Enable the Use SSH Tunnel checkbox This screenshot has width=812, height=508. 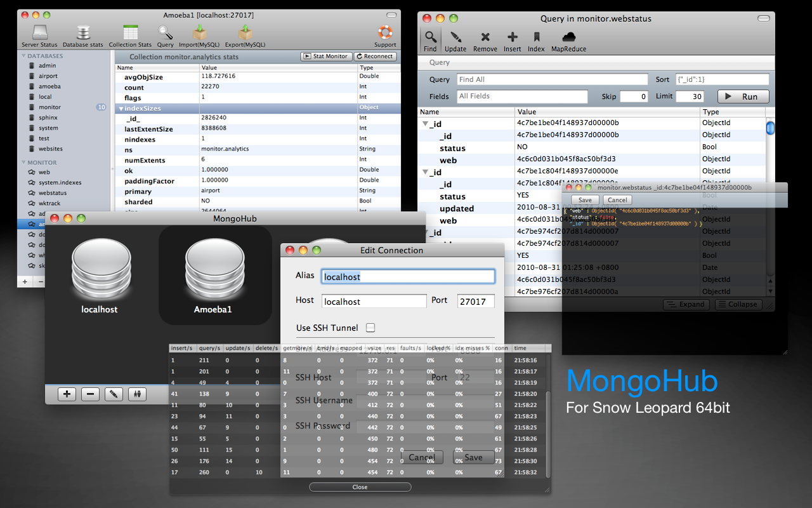click(370, 328)
